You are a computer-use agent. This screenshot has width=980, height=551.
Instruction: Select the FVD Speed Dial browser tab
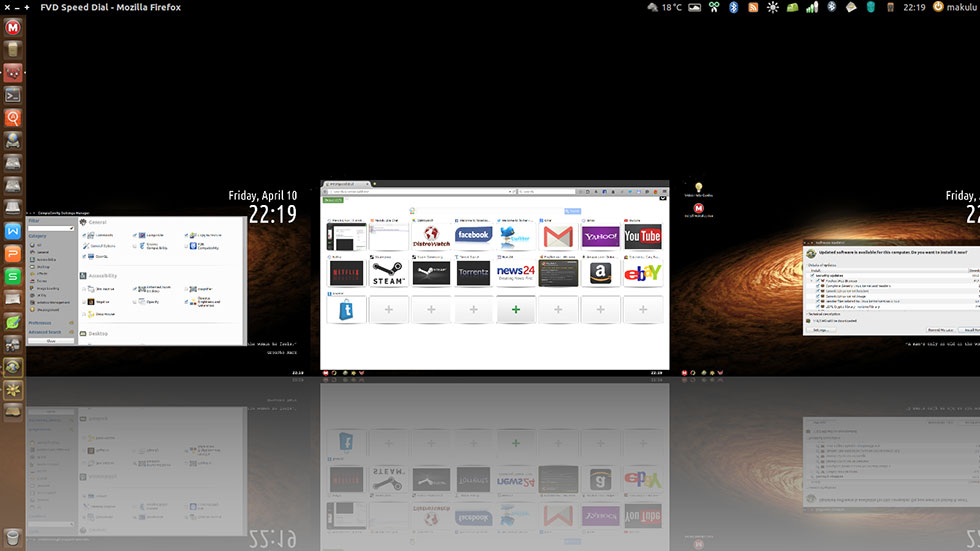(346, 184)
